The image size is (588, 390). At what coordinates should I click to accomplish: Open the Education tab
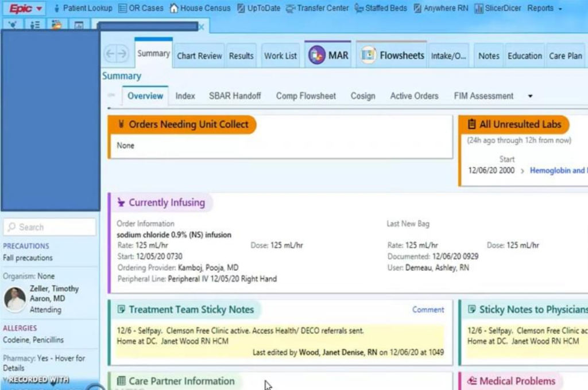(525, 56)
